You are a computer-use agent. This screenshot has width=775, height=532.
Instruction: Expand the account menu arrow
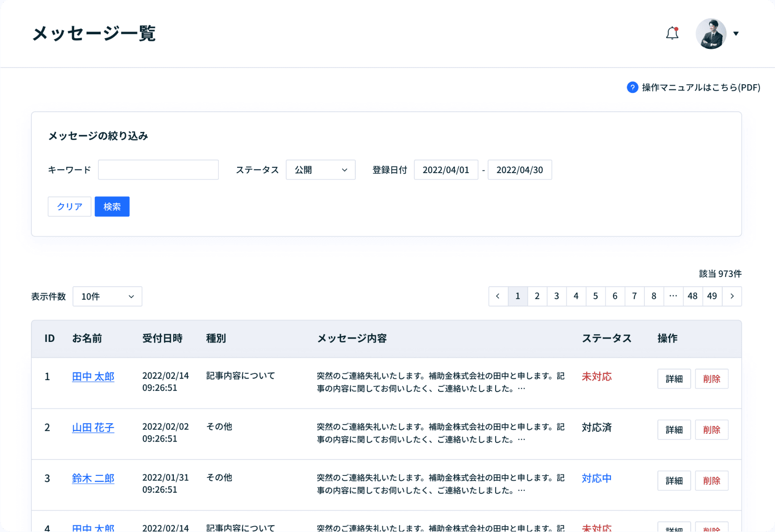coord(736,34)
